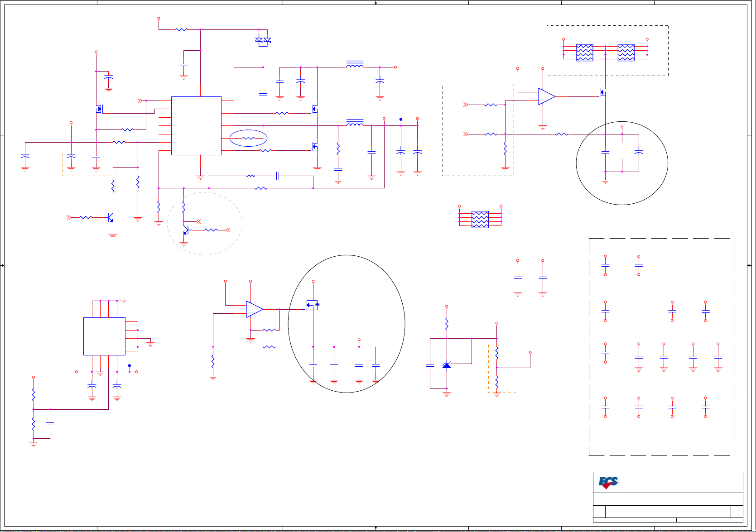Select the polarized capacitor inside orange dashed box

tap(71, 157)
